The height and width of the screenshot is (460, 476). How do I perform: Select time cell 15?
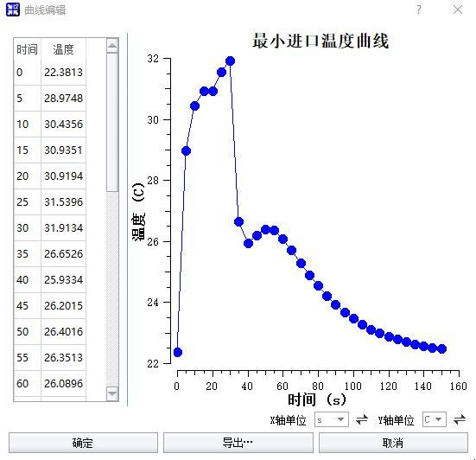coord(27,150)
